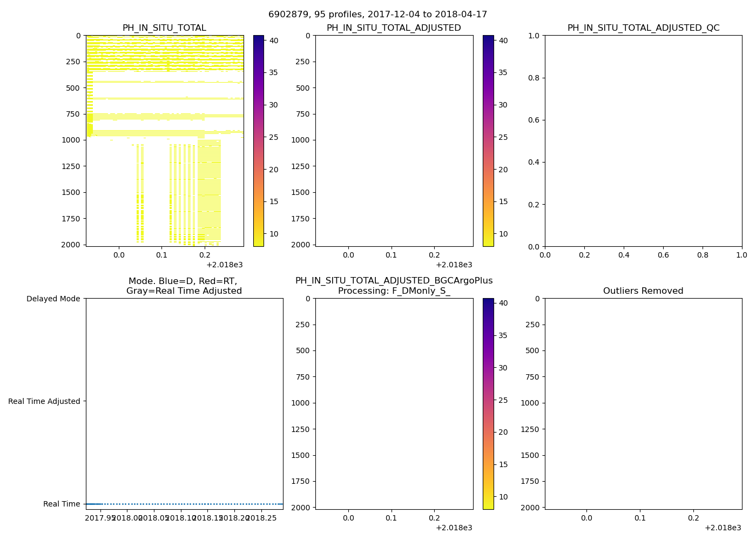
Task: Click the colorbar next to the PH_IN_SITU_TOTAL_ADJUSTED plot
Action: 488,140
